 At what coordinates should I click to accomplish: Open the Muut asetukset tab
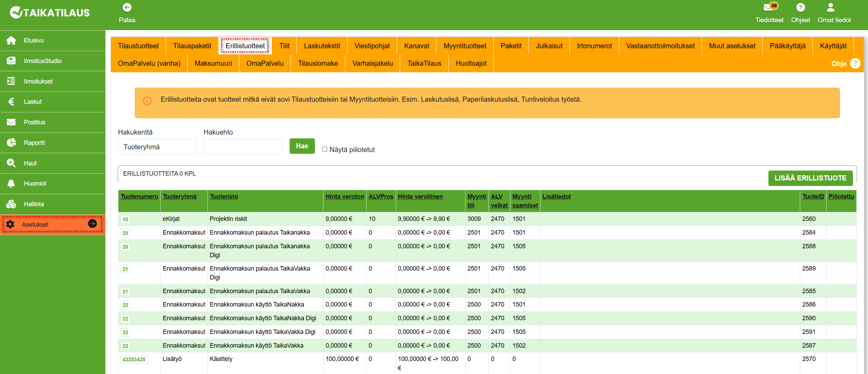(732, 46)
